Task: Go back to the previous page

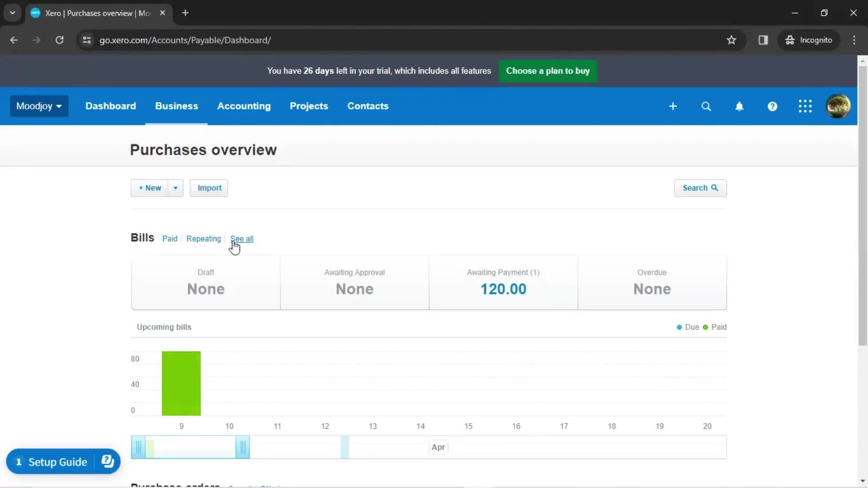Action: coord(14,40)
